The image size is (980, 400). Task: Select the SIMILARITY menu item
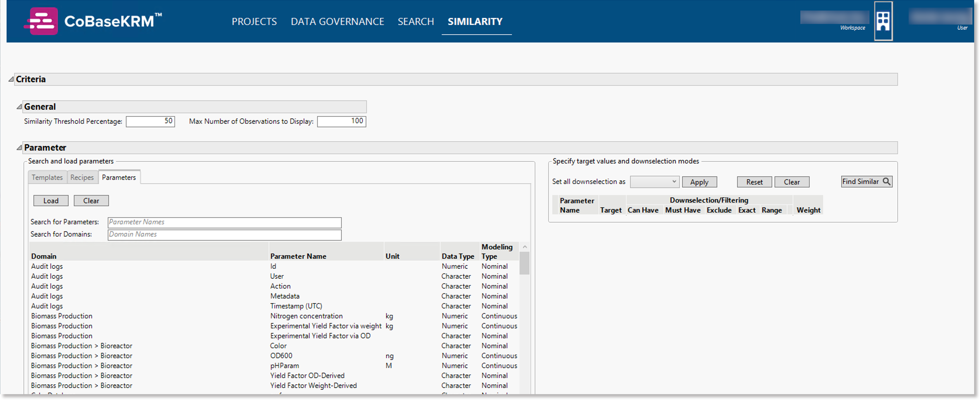point(475,22)
